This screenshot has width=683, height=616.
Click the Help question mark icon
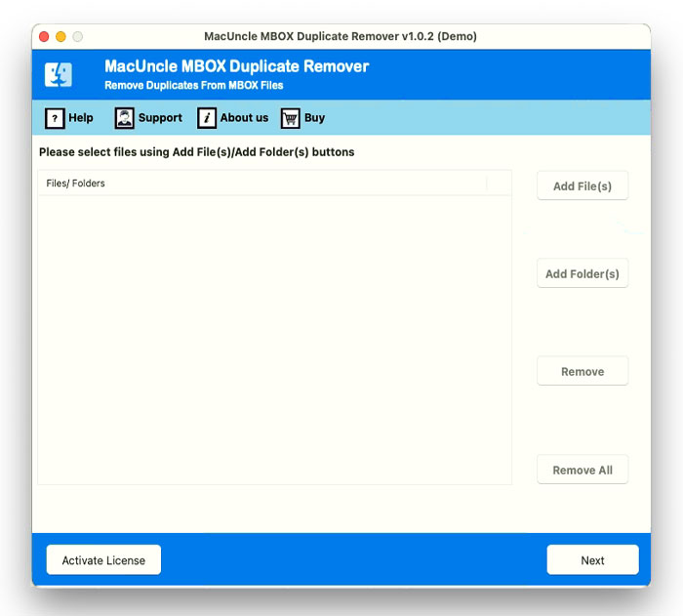(x=55, y=118)
